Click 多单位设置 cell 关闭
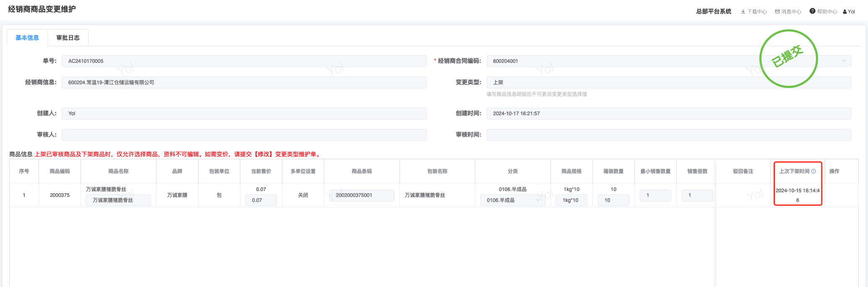The image size is (868, 287). coord(303,195)
